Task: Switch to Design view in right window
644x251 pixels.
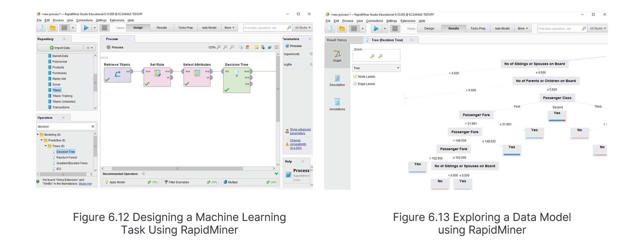Action: 429,28
